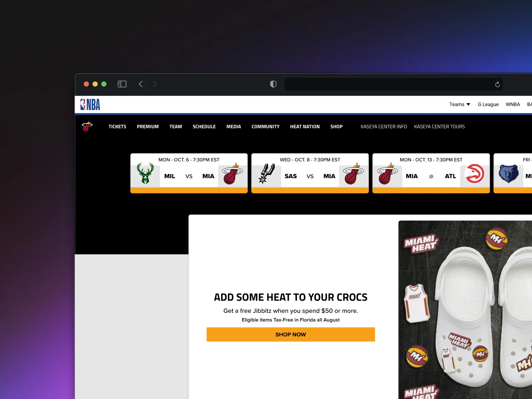Screen dimensions: 532x399
Task: Expand the Teams dropdown
Action: (x=460, y=104)
